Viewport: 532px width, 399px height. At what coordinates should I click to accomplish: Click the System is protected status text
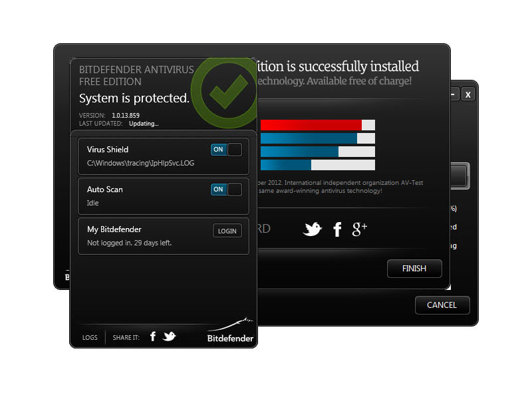coord(134,98)
